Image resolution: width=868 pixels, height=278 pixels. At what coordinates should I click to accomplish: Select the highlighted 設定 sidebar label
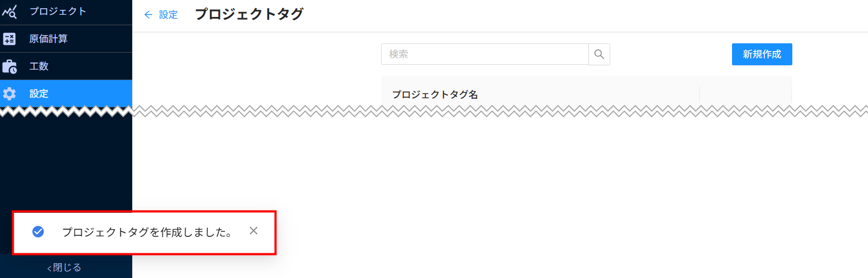point(39,94)
